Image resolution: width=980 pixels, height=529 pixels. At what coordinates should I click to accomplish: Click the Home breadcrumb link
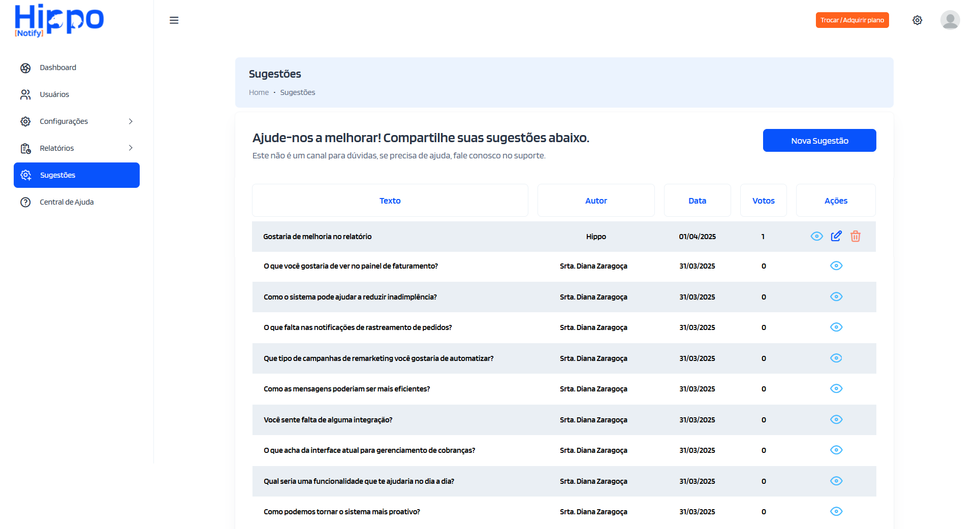tap(259, 92)
